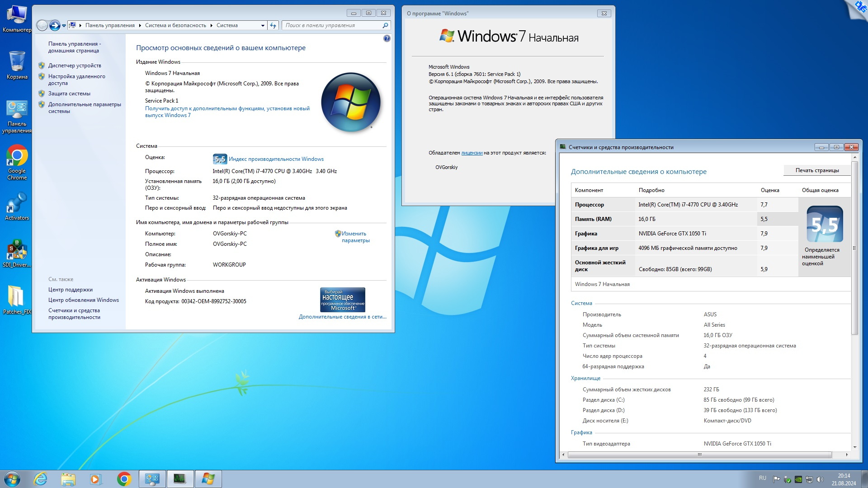Screen dimensions: 868x488
Task: Click the Windows Anytime Upgrade link
Action: pyautogui.click(x=227, y=112)
